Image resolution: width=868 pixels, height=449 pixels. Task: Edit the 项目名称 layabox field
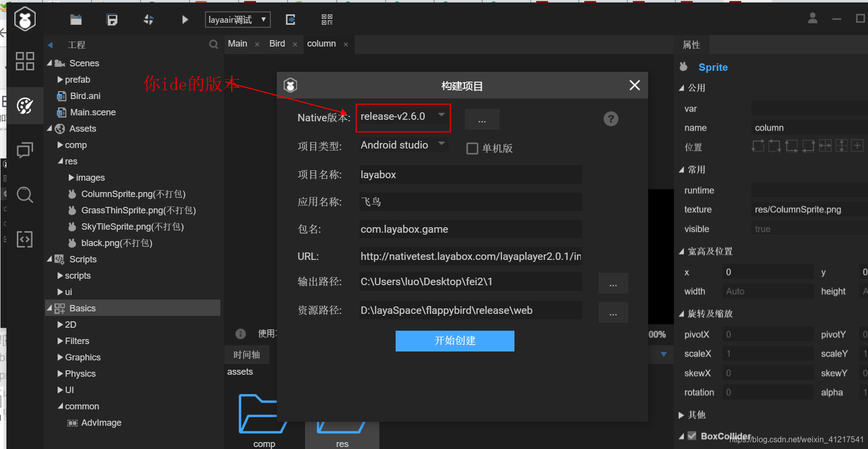[470, 175]
